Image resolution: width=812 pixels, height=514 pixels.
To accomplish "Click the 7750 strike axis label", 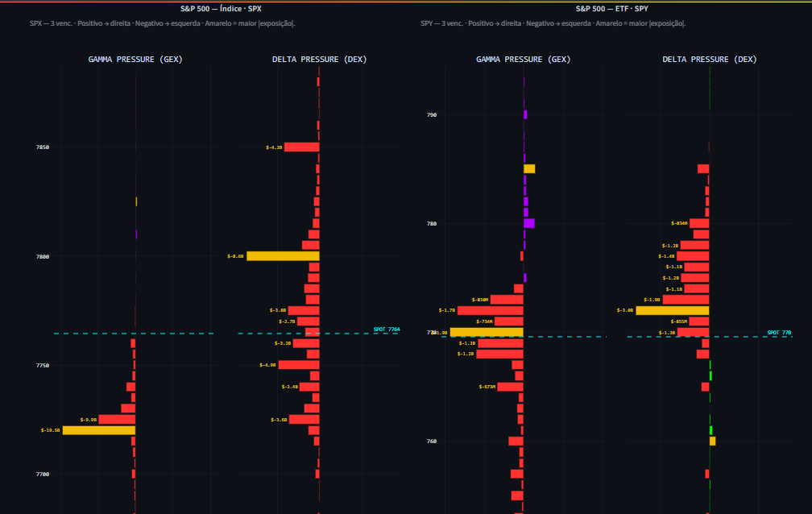I will pos(43,365).
